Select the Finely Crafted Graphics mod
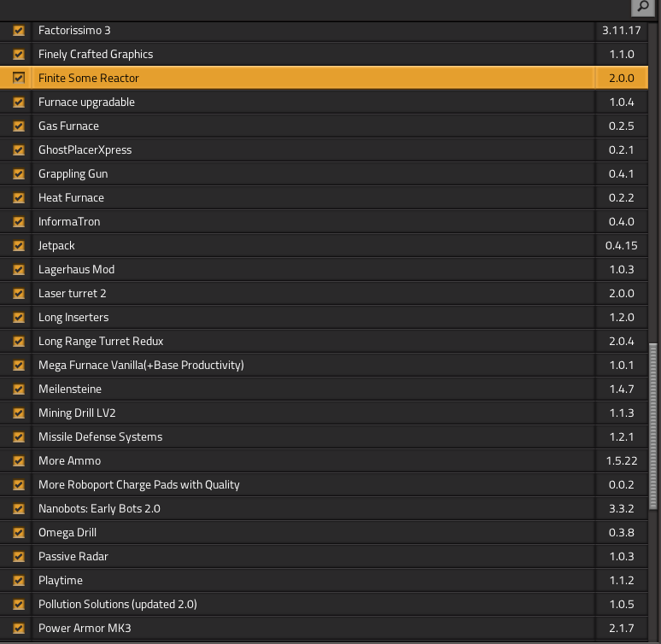This screenshot has width=661, height=644. [x=96, y=55]
